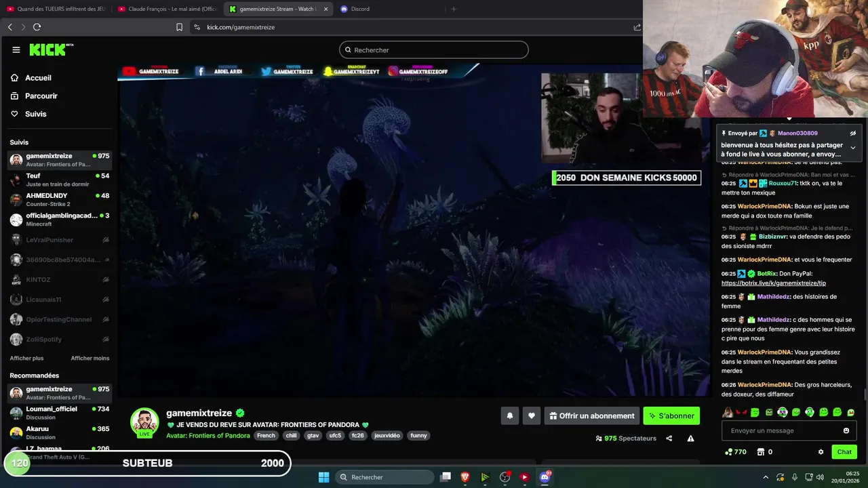Enable notifications with bell icon

click(x=510, y=415)
